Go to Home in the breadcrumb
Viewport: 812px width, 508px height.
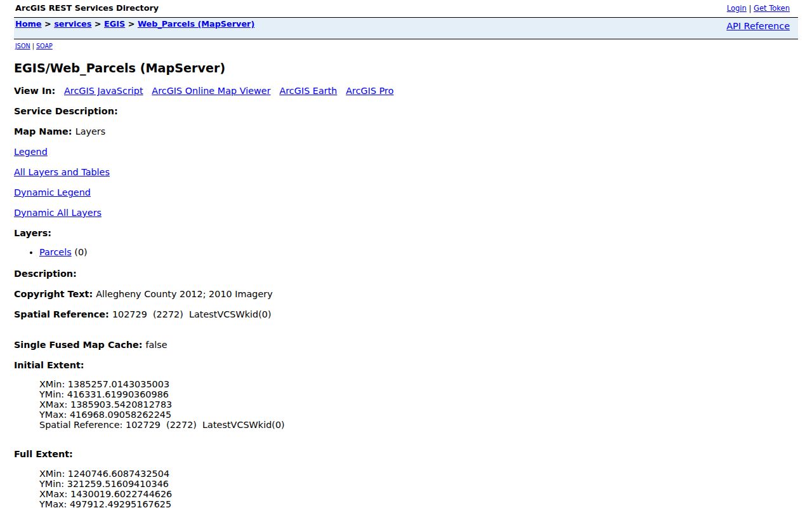[29, 24]
